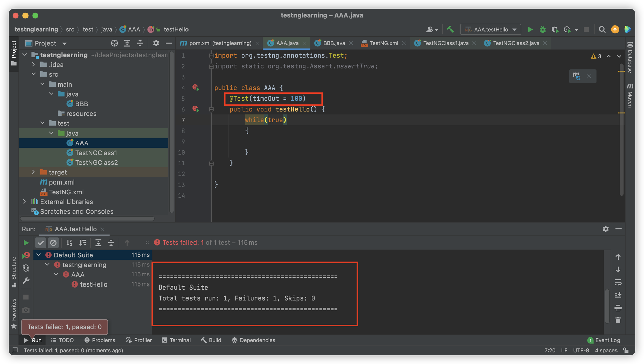Viewport: 644px width, 364px height.
Task: Switch to the BBB.java editor tab
Action: point(333,43)
